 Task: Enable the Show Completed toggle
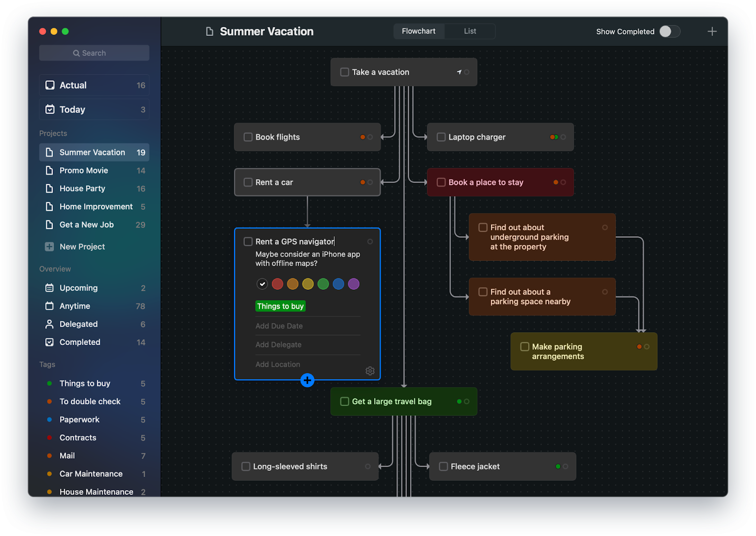pos(669,31)
